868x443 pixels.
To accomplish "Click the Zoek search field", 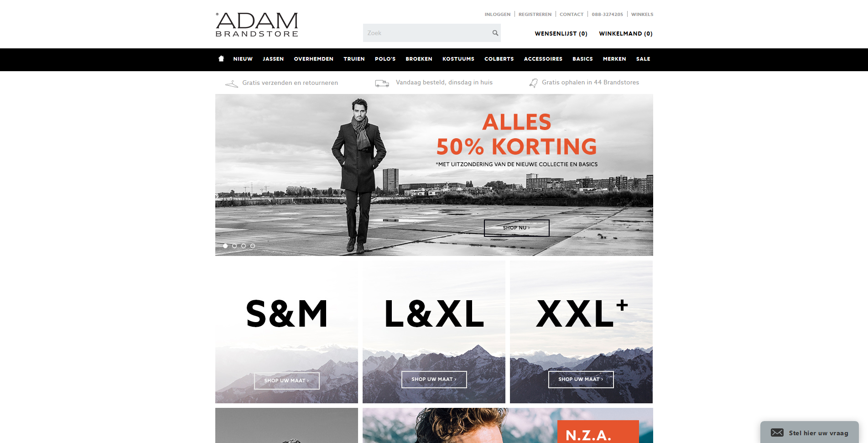I will tap(426, 33).
